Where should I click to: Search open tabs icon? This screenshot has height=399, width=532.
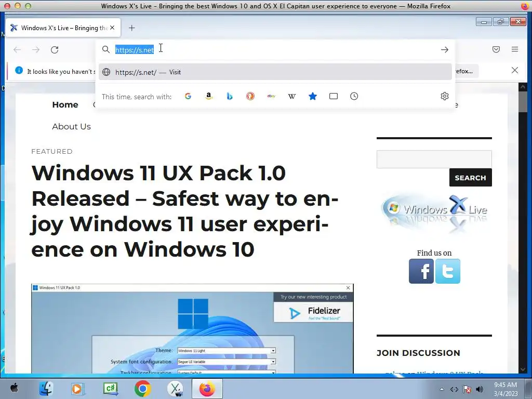tap(334, 96)
